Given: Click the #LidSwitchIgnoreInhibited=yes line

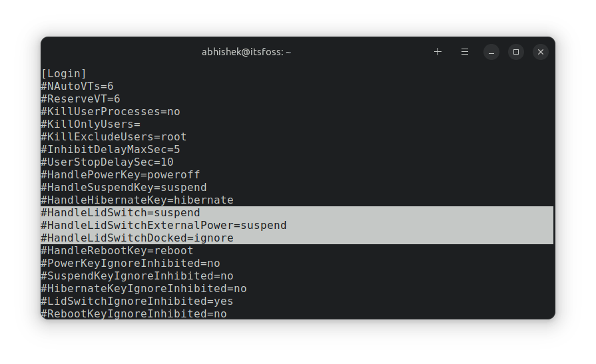Looking at the screenshot, I should (137, 301).
